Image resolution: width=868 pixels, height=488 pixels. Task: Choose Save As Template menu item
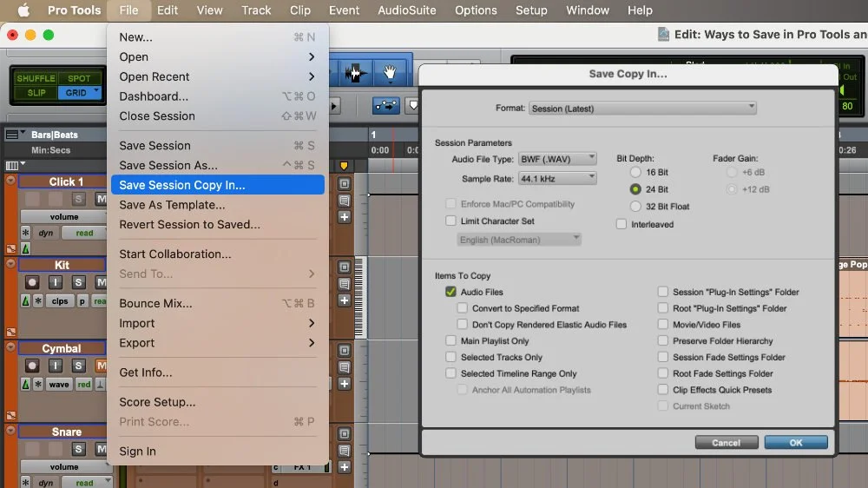(x=217, y=205)
